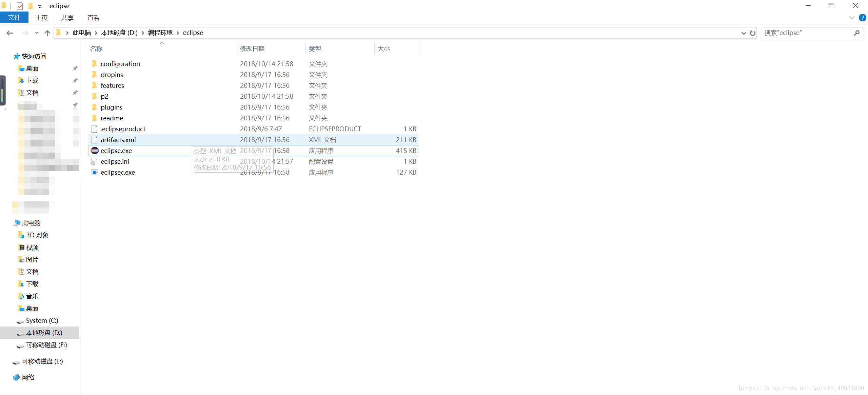The height and width of the screenshot is (395, 868).
Task: Click the new folder quick access icon
Action: click(31, 6)
